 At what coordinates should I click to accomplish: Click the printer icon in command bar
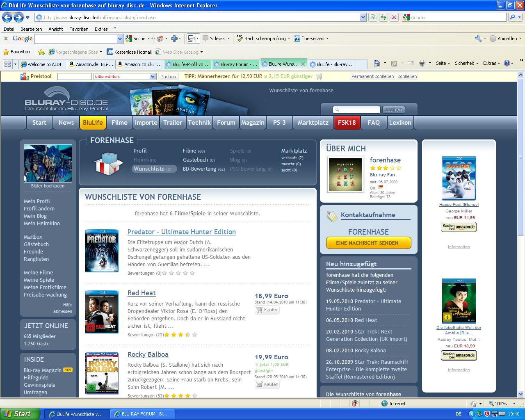tap(422, 63)
